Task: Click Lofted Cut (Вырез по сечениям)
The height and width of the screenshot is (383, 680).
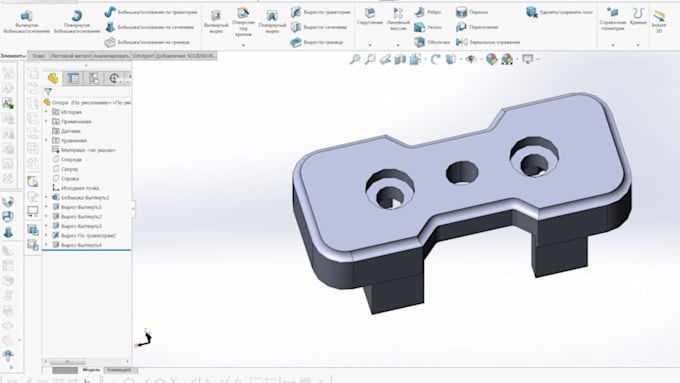Action: pyautogui.click(x=318, y=27)
